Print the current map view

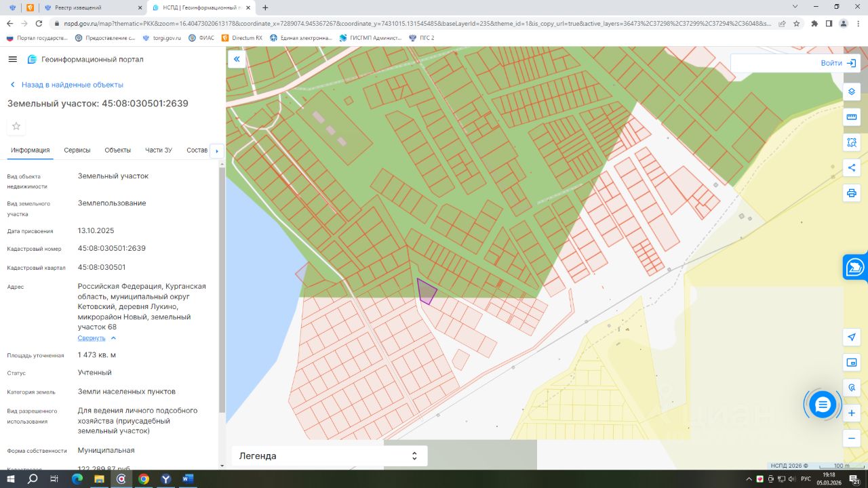pos(852,193)
